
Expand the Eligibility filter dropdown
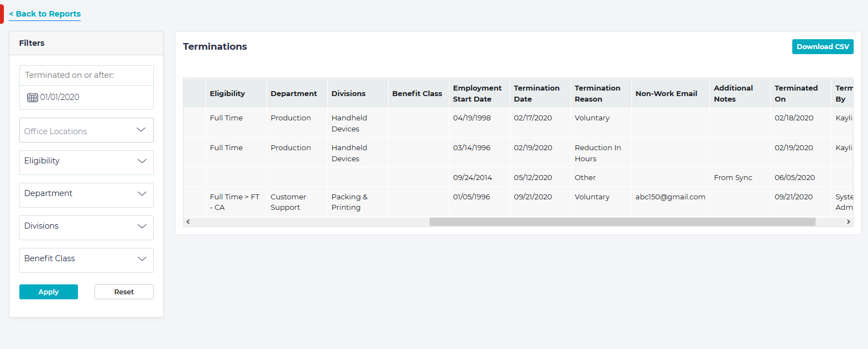86,161
